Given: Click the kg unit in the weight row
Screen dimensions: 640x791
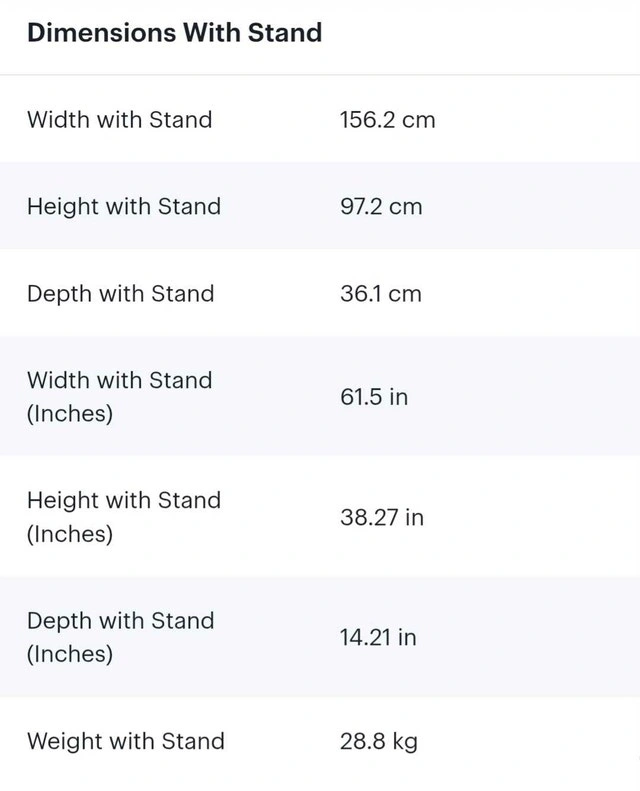Looking at the screenshot, I should [404, 742].
